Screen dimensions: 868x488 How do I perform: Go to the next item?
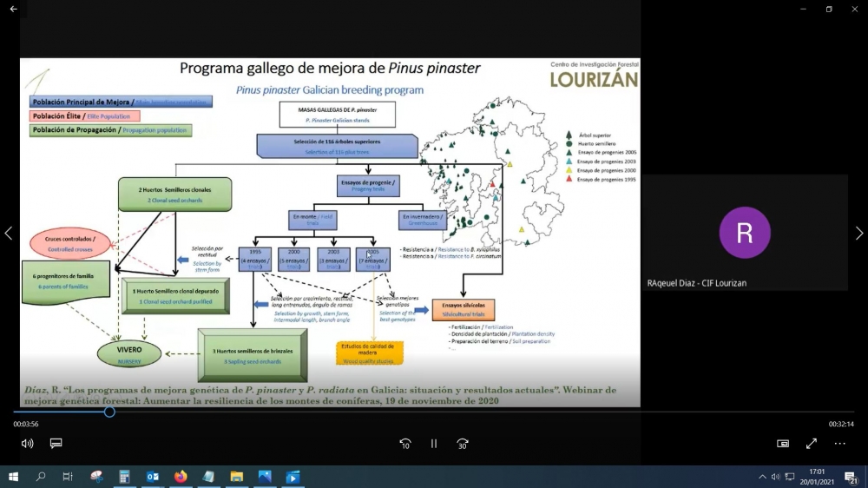pos(859,233)
